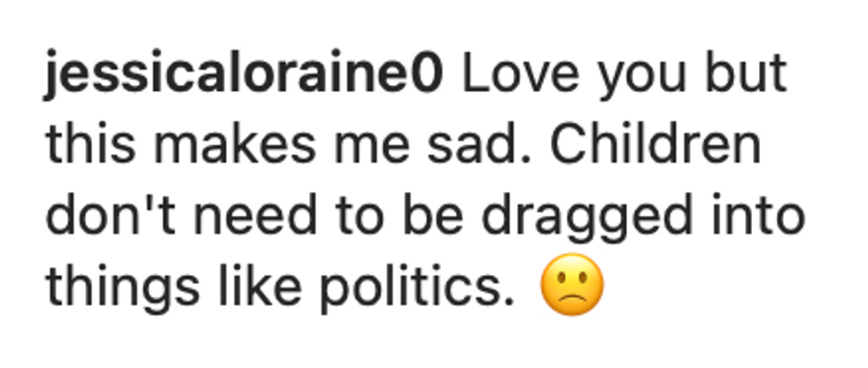868x368 pixels.
Task: Click the sad face emoji
Action: pyautogui.click(x=572, y=285)
